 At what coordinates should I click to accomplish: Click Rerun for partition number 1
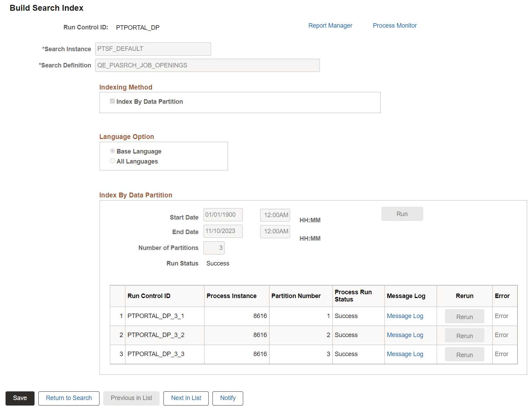click(x=464, y=316)
